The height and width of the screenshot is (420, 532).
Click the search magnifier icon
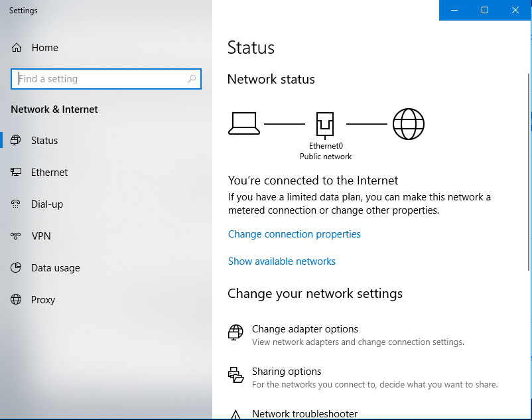click(x=192, y=79)
